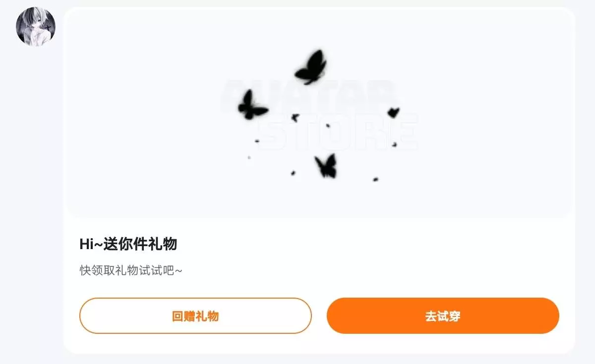Click the small butterfly dot right of the STORE text
Screen dimensions: 595x364
pyautogui.click(x=394, y=145)
